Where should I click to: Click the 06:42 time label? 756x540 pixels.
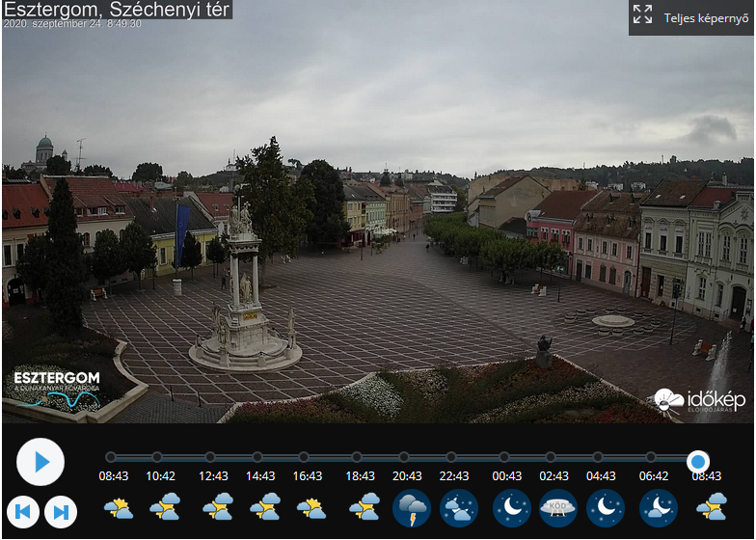click(x=654, y=476)
